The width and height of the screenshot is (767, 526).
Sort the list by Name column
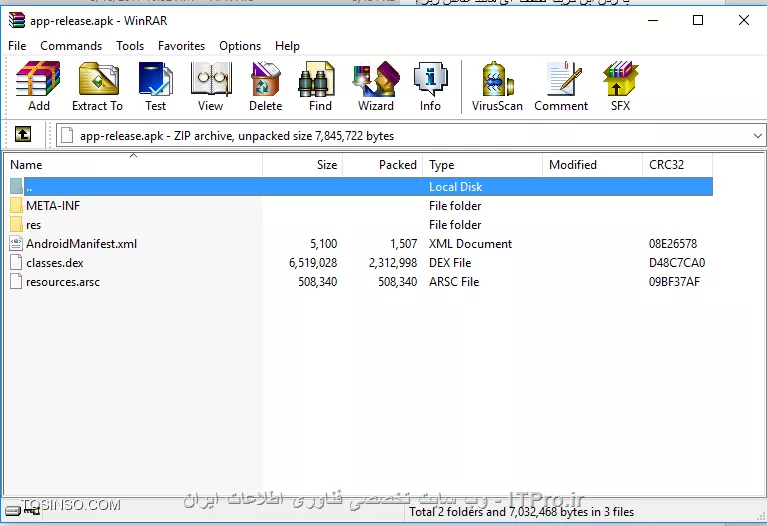pyautogui.click(x=133, y=165)
